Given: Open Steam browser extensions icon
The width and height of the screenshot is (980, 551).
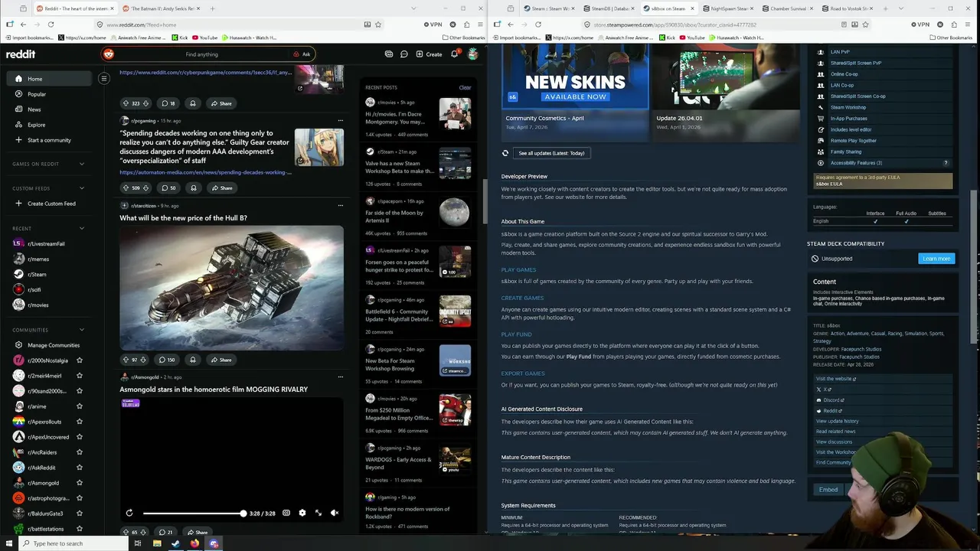Looking at the screenshot, I should click(x=953, y=24).
